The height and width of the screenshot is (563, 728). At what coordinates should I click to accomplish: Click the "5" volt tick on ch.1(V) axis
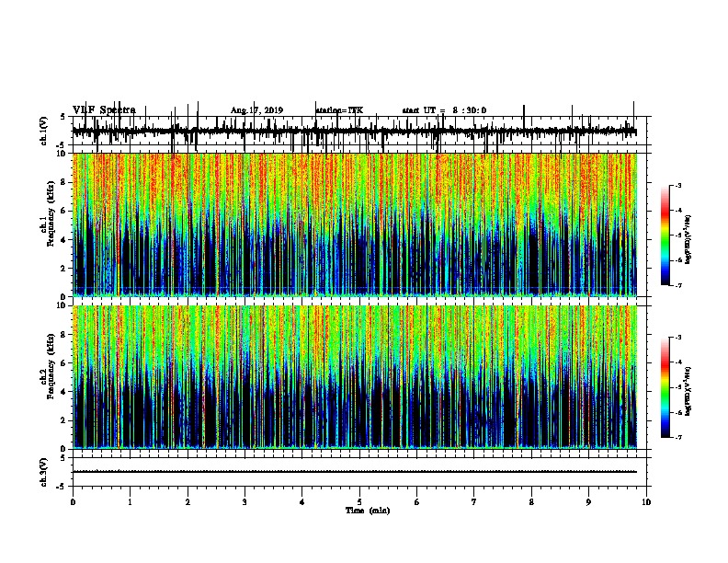(63, 117)
